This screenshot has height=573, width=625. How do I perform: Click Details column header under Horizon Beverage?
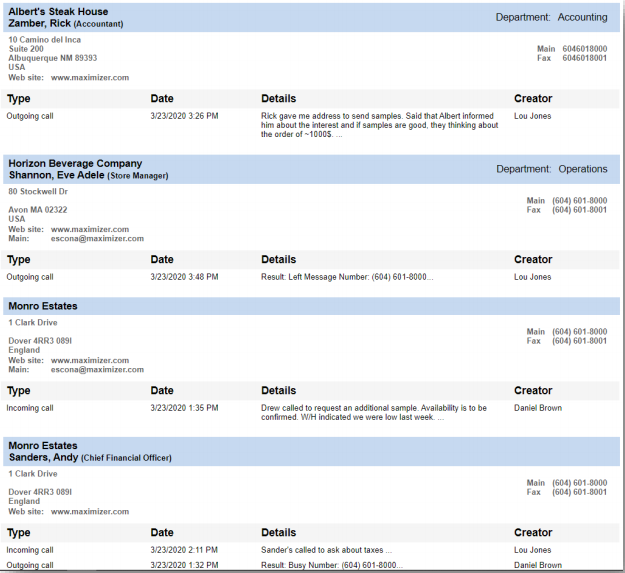[278, 260]
